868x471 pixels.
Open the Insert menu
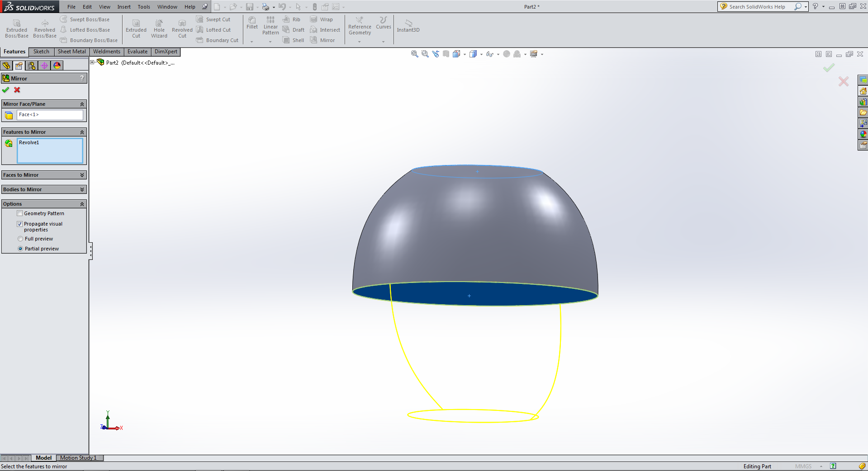pos(124,7)
